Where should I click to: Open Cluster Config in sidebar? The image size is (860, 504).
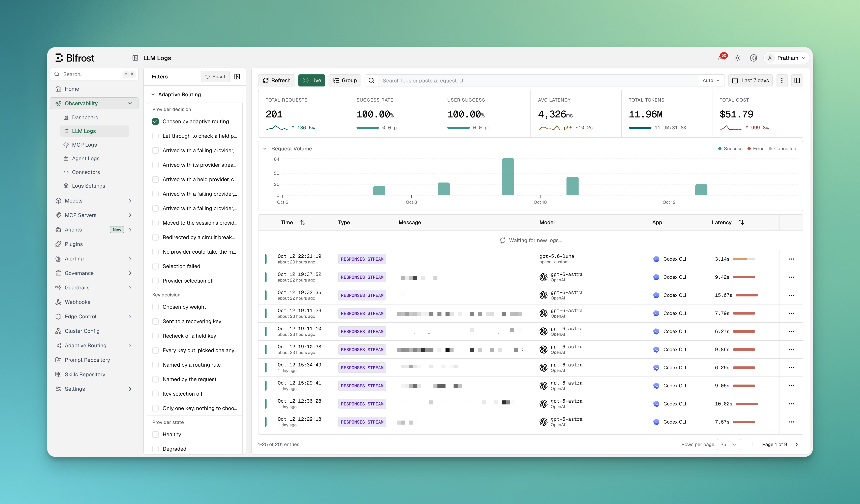click(x=94, y=331)
